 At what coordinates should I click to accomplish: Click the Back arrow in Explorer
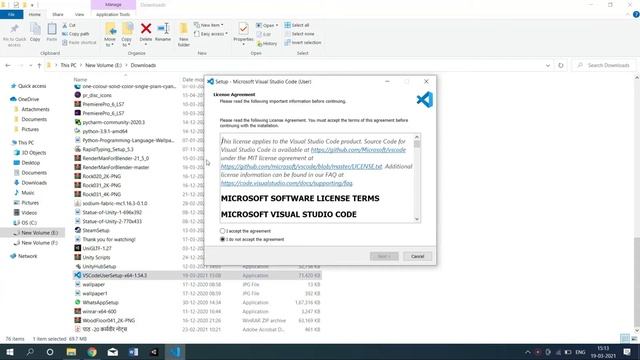pyautogui.click(x=8, y=65)
